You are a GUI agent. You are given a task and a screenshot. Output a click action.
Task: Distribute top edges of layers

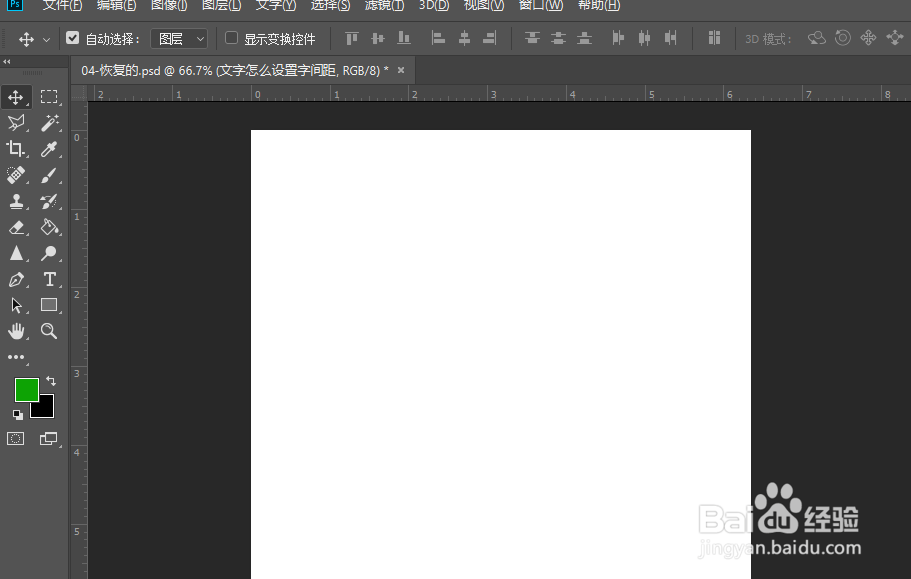[x=532, y=38]
